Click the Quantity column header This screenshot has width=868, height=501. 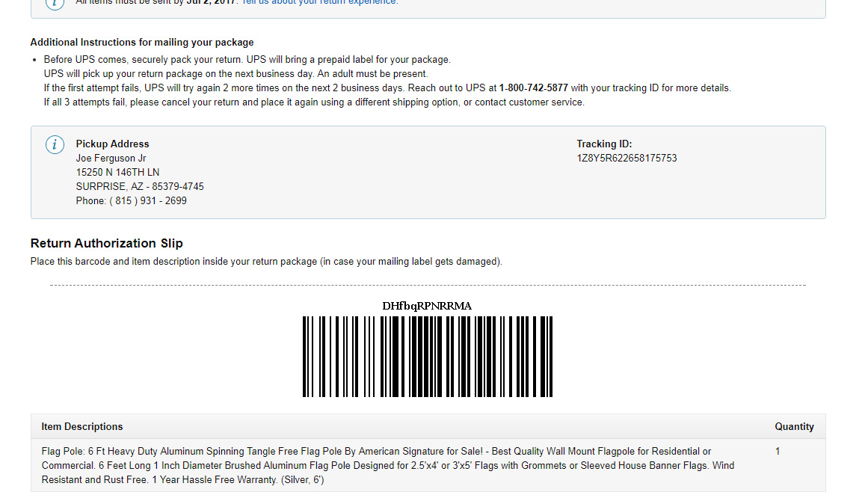(x=794, y=427)
